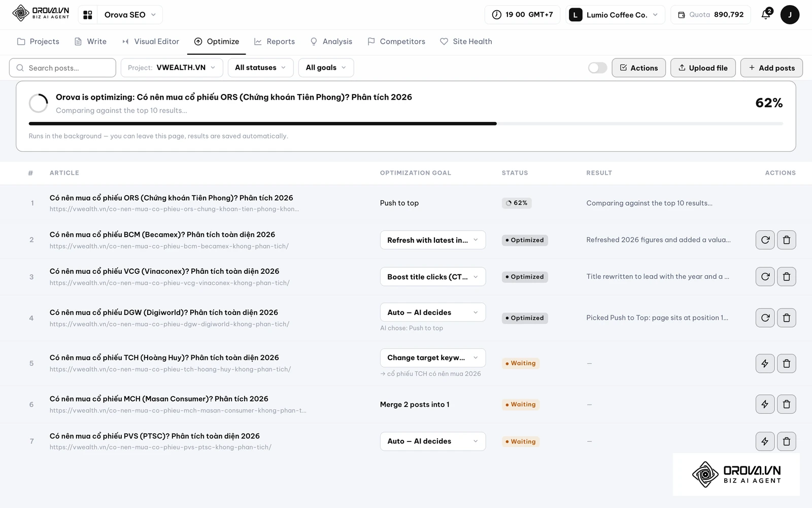Open the Competitors tab
This screenshot has height=508, width=812.
tap(396, 42)
